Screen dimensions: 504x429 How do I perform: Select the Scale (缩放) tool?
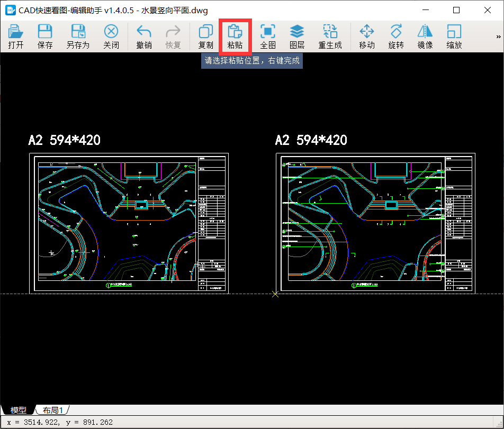point(454,36)
